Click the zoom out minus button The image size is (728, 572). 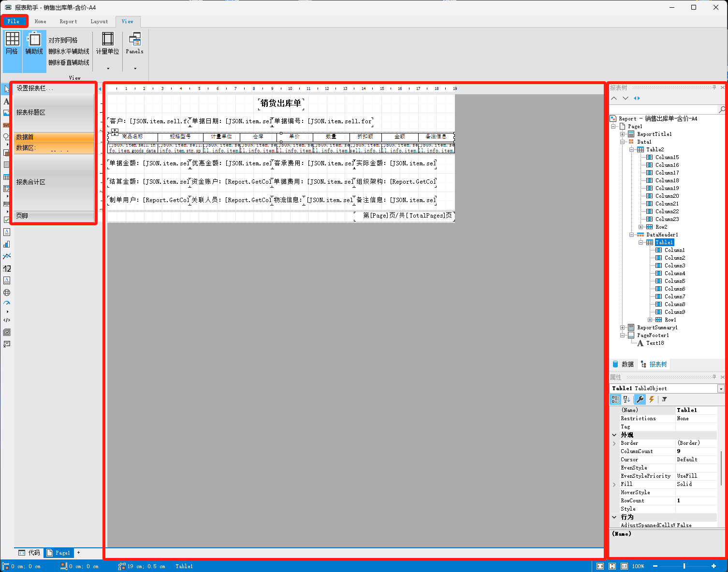pos(655,566)
